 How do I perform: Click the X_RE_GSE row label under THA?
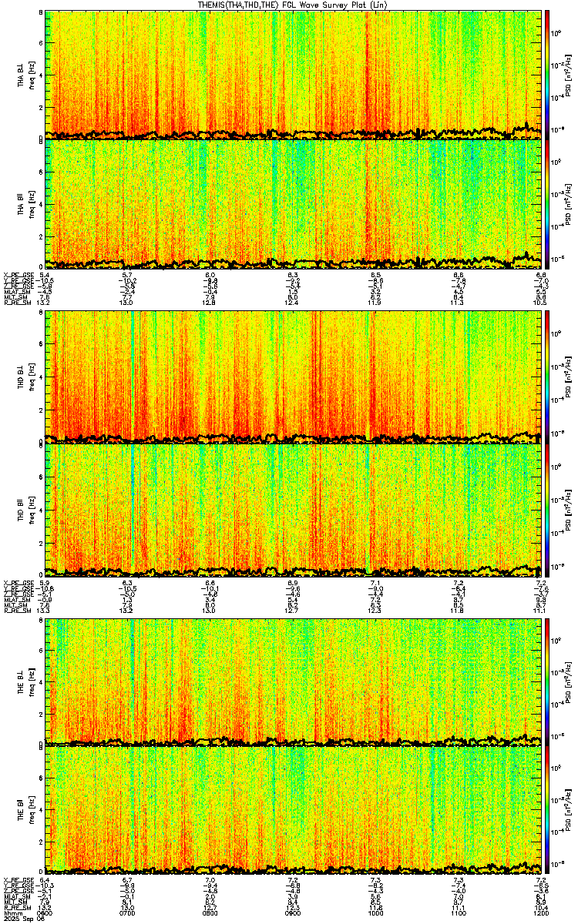(x=17, y=274)
